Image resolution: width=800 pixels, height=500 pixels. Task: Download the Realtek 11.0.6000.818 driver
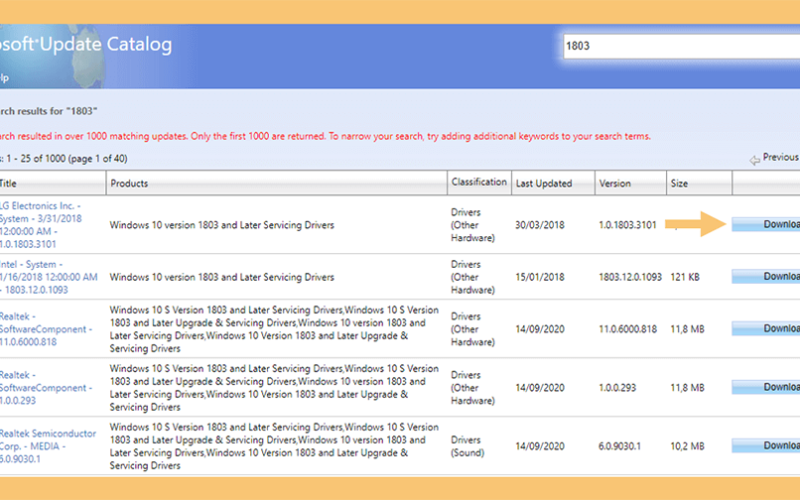pos(766,329)
